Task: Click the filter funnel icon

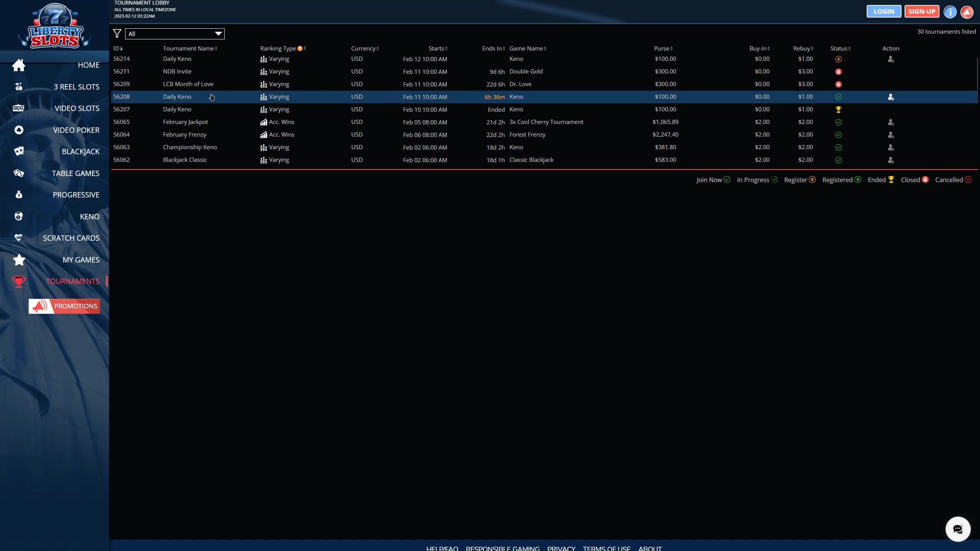Action: tap(117, 34)
